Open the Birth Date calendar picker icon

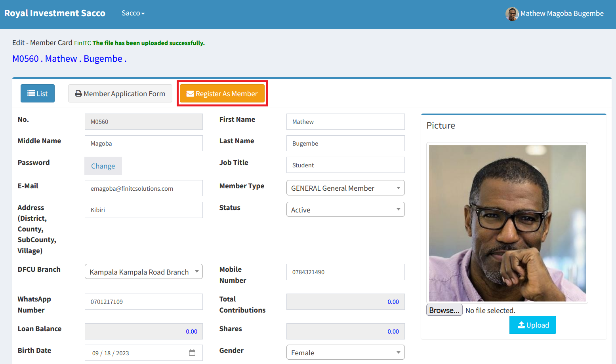[x=192, y=353]
